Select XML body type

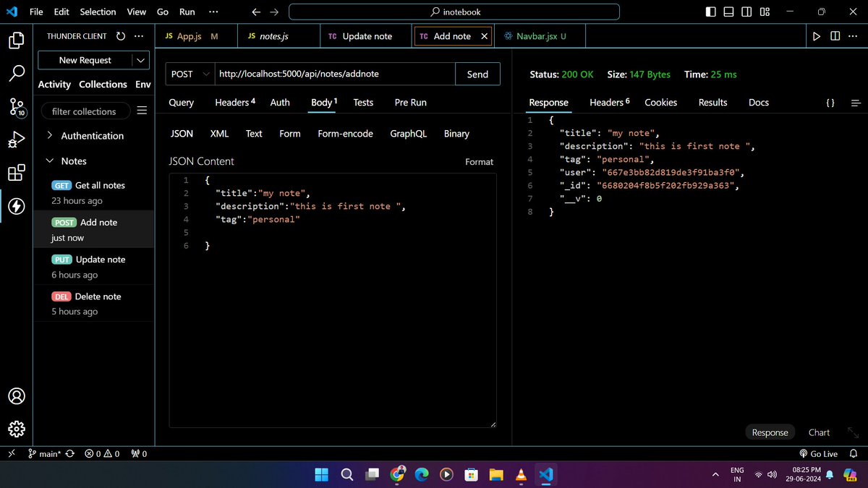pos(219,134)
